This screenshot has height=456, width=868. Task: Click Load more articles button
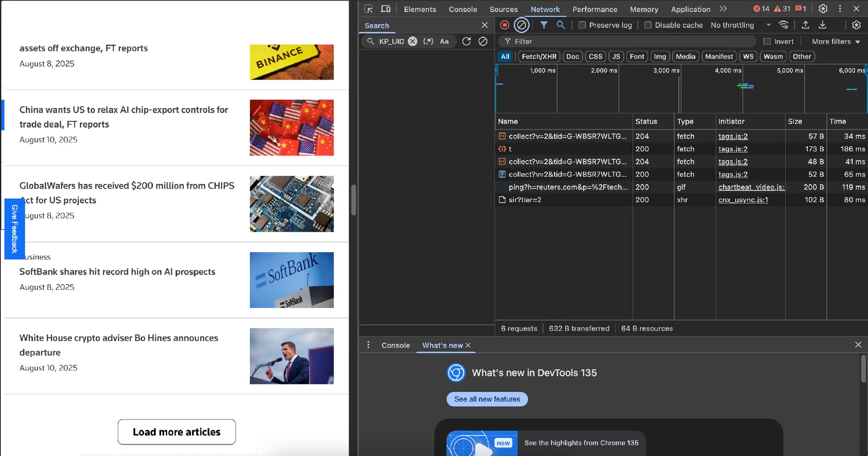[176, 432]
